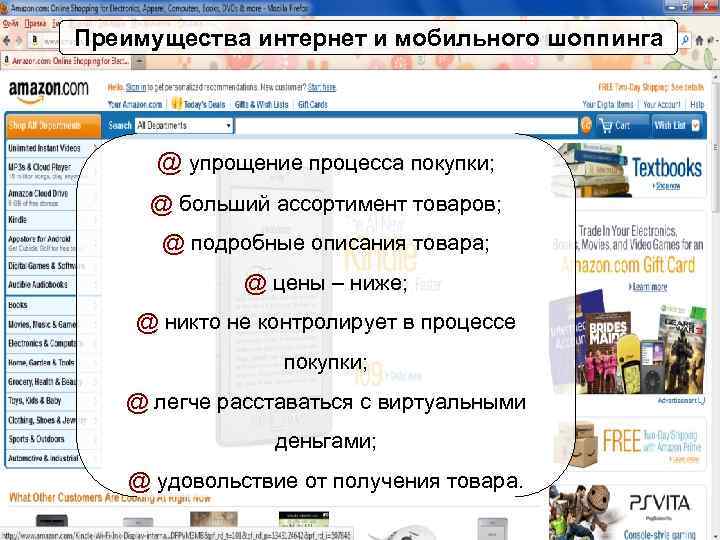
Task: Open Your Amazon.com link
Action: [x=135, y=105]
